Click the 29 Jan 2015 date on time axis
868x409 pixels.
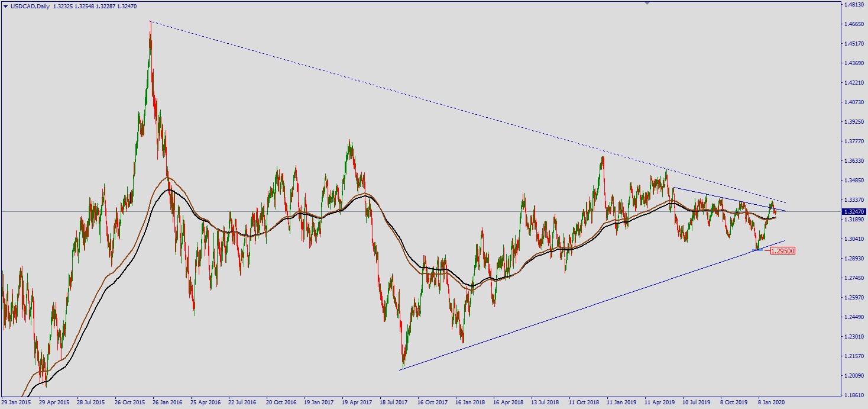point(17,402)
